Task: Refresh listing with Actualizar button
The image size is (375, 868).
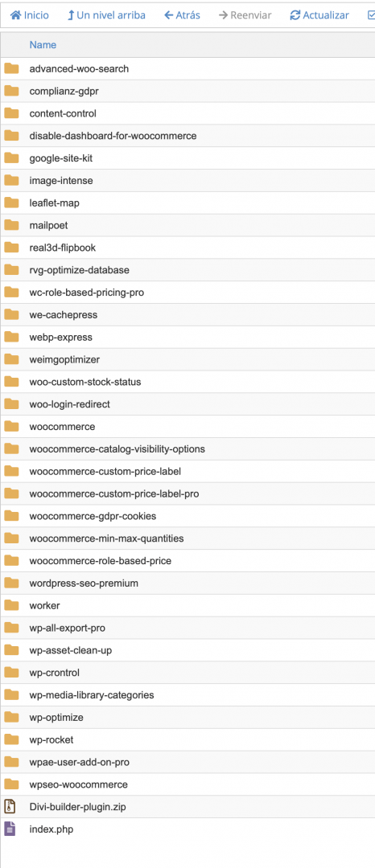Action: coord(319,15)
